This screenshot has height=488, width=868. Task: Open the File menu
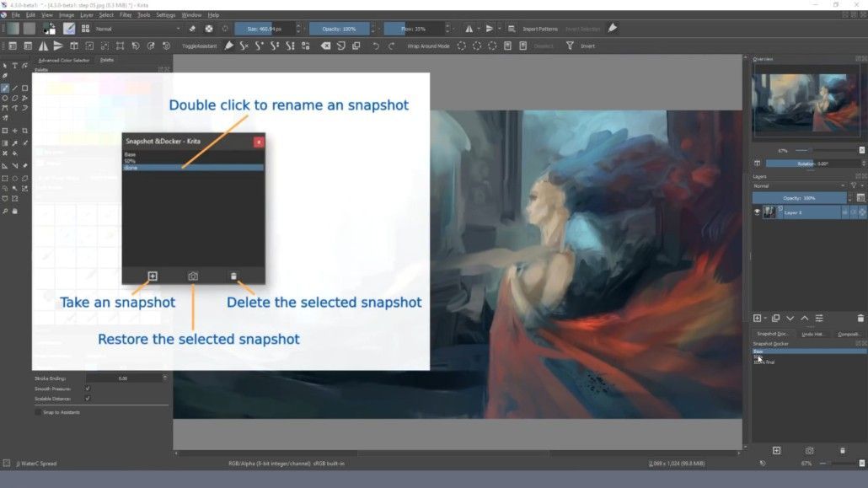15,15
